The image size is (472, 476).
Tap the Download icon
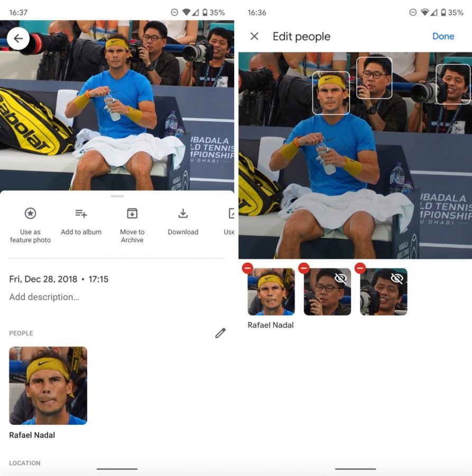pyautogui.click(x=183, y=214)
